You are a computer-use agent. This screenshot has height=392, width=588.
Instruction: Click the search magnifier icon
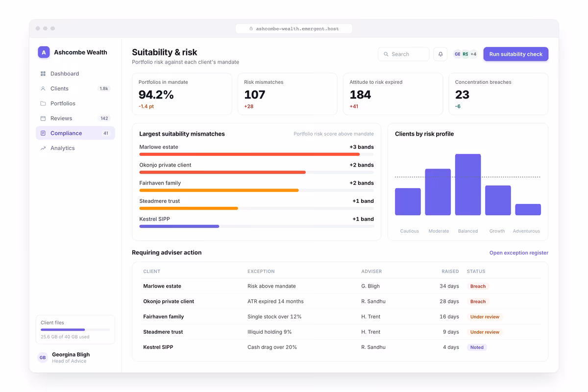386,54
